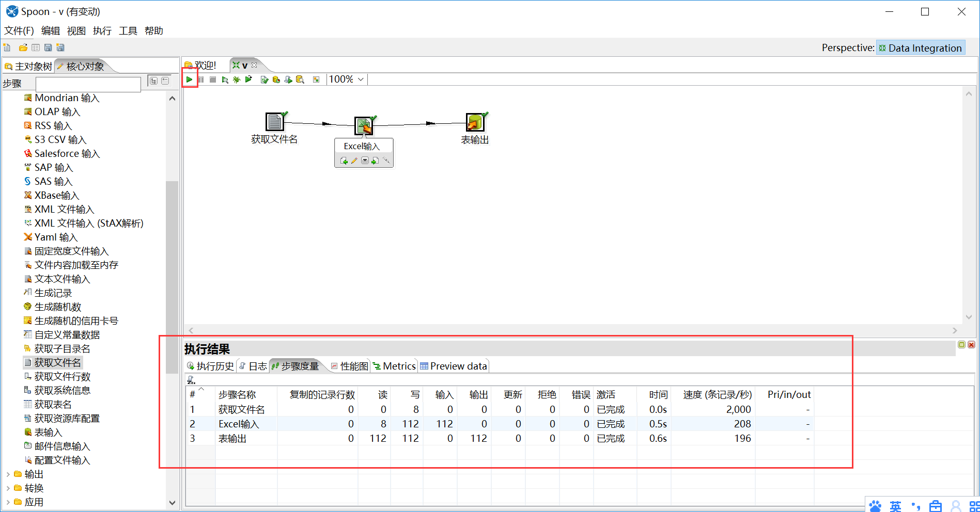Viewport: 980px width, 512px height.
Task: Close the v transformation tab
Action: tap(254, 65)
